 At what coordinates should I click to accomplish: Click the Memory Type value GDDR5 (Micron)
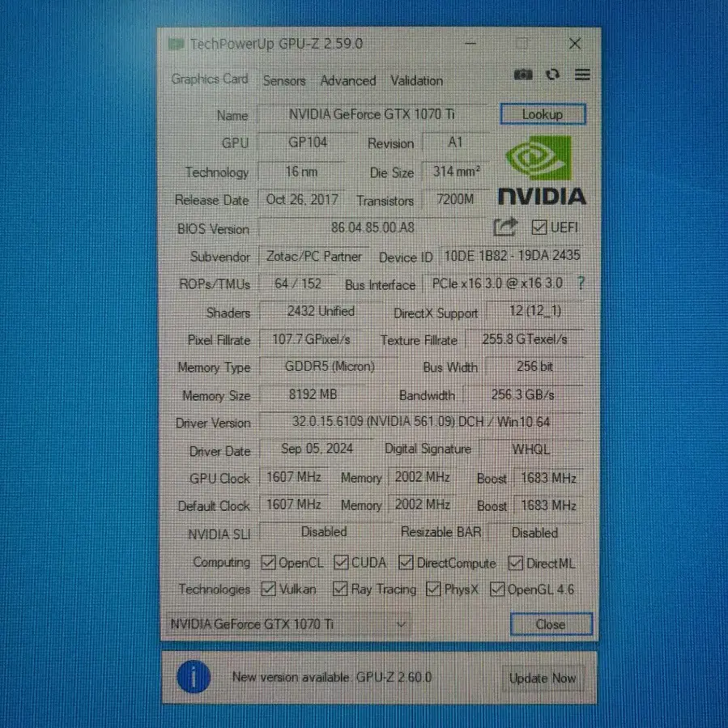coord(330,366)
